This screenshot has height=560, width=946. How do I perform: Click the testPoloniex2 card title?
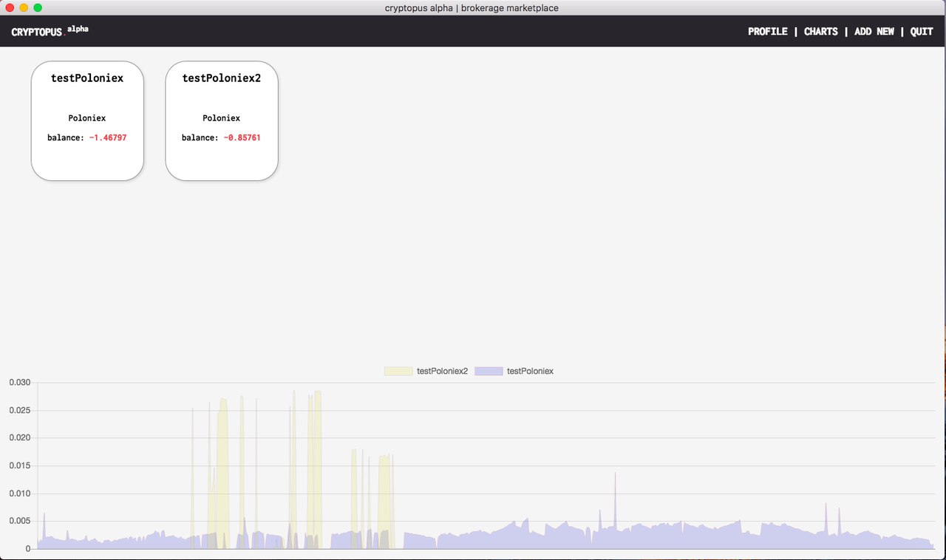coord(222,78)
